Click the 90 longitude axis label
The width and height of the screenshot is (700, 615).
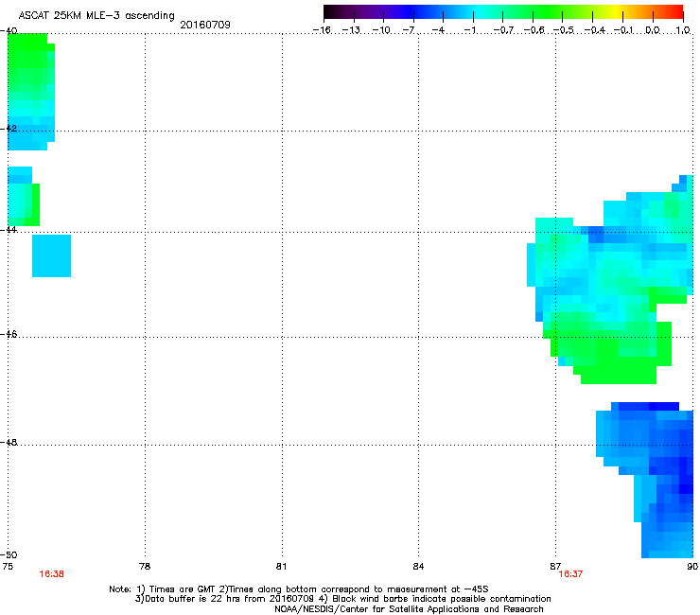point(692,567)
